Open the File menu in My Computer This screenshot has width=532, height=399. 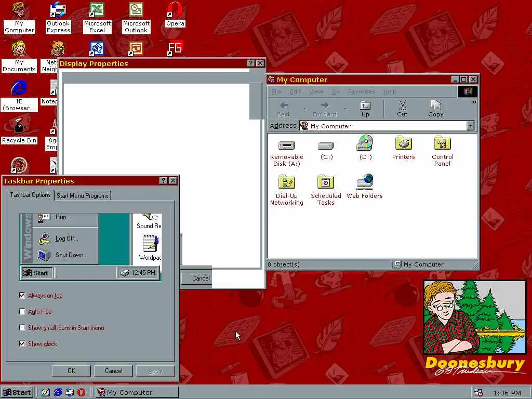point(276,91)
